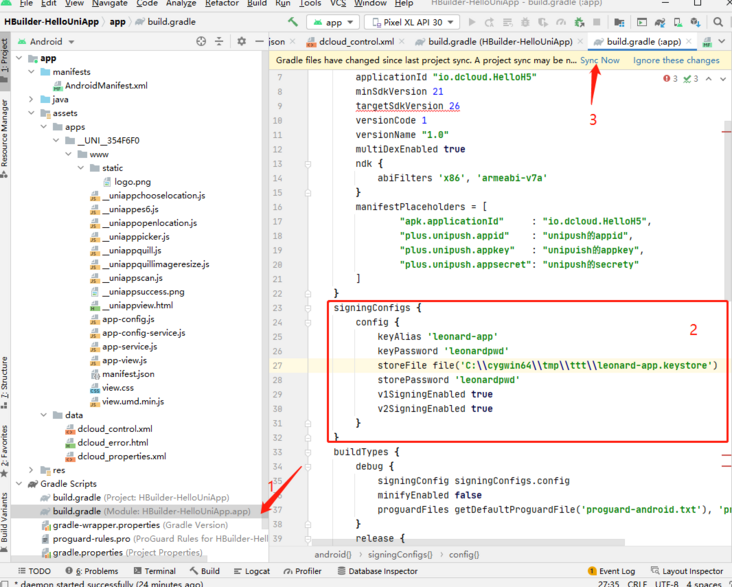The height and width of the screenshot is (587, 732).
Task: Collapse the app module tree node
Action: point(19,58)
